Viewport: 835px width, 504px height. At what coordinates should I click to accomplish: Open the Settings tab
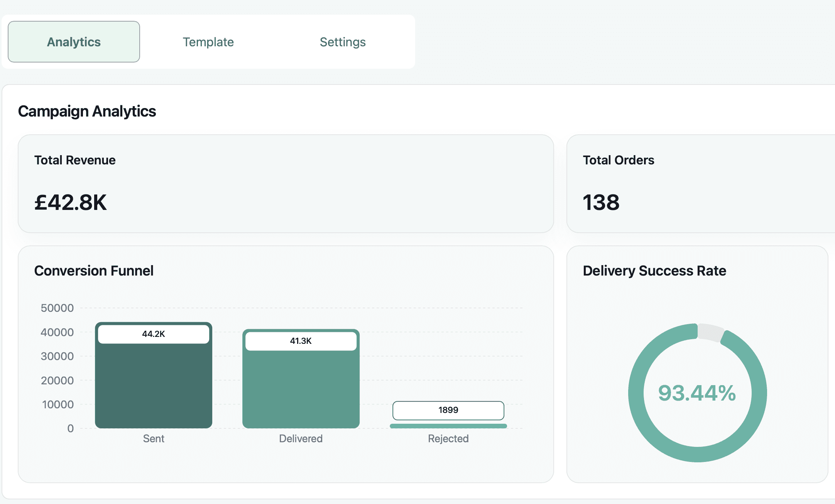tap(342, 42)
